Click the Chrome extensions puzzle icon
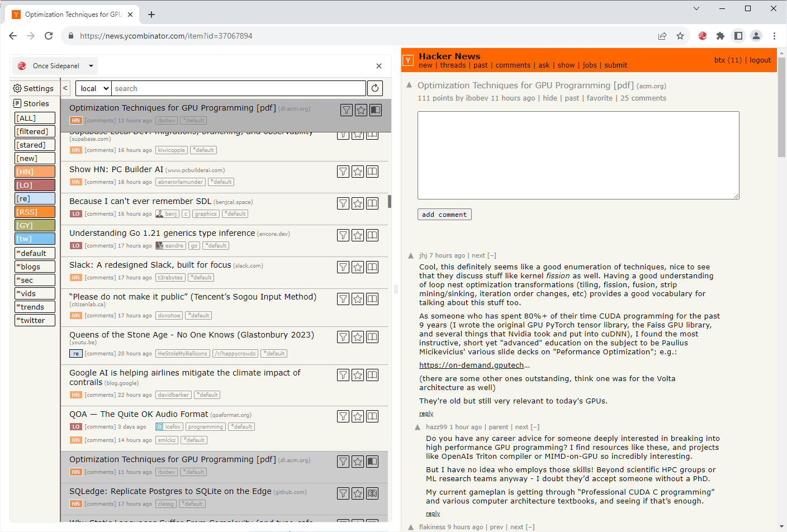This screenshot has width=787, height=532. click(x=720, y=35)
